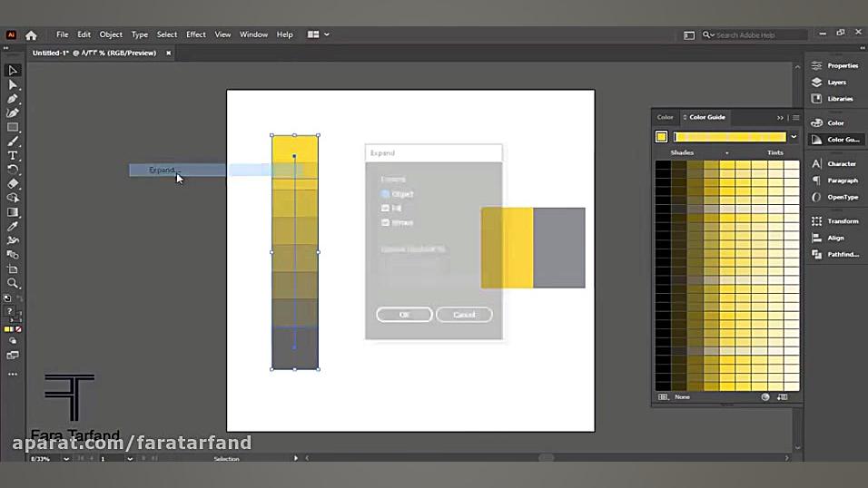This screenshot has height=488, width=868.
Task: Choose Expand... menu entry
Action: pyautogui.click(x=178, y=170)
